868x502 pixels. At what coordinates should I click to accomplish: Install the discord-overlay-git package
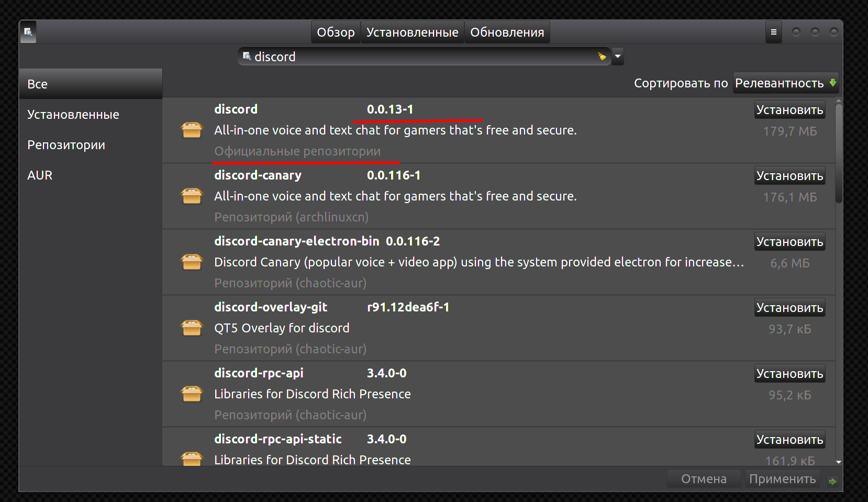coord(790,308)
